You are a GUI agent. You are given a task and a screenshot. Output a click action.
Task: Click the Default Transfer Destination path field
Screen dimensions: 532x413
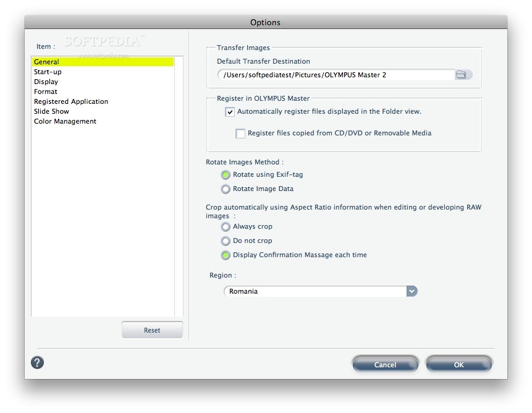(334, 74)
